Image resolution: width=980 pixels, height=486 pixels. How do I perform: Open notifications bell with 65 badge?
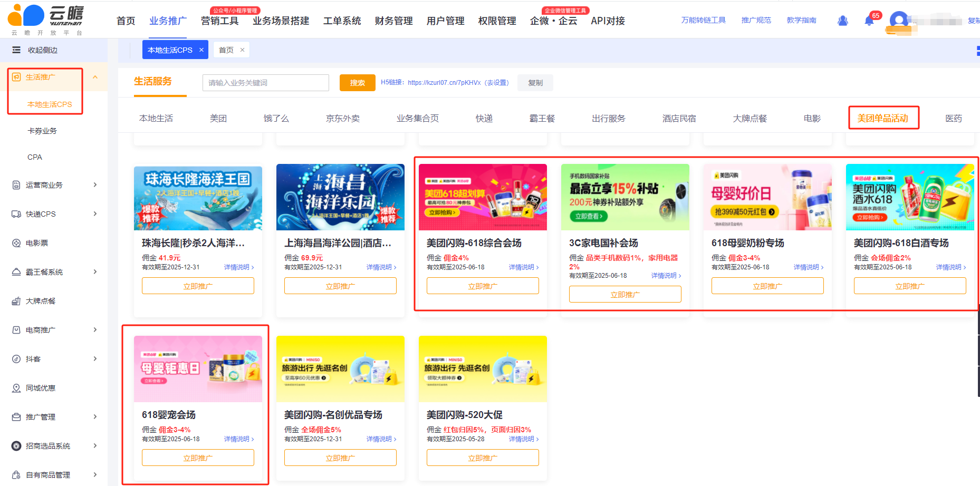[869, 21]
